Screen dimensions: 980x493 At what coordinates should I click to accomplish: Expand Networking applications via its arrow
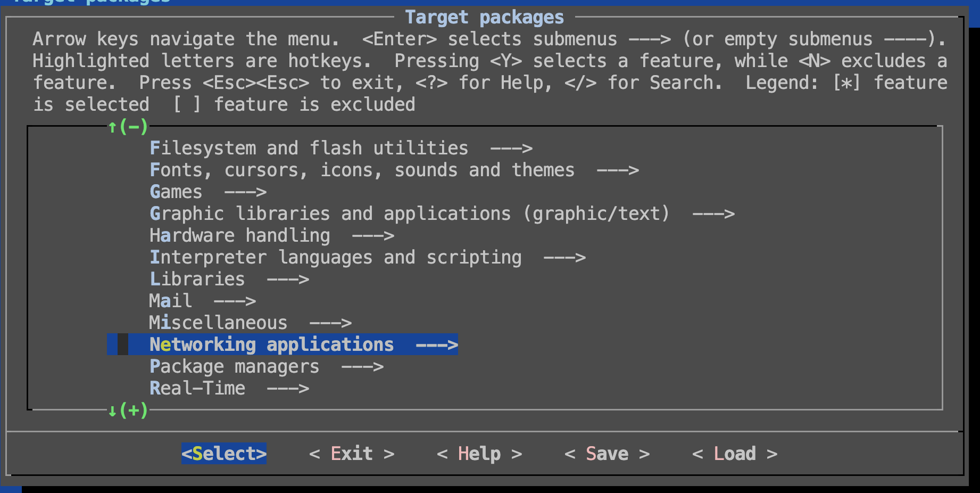437,344
